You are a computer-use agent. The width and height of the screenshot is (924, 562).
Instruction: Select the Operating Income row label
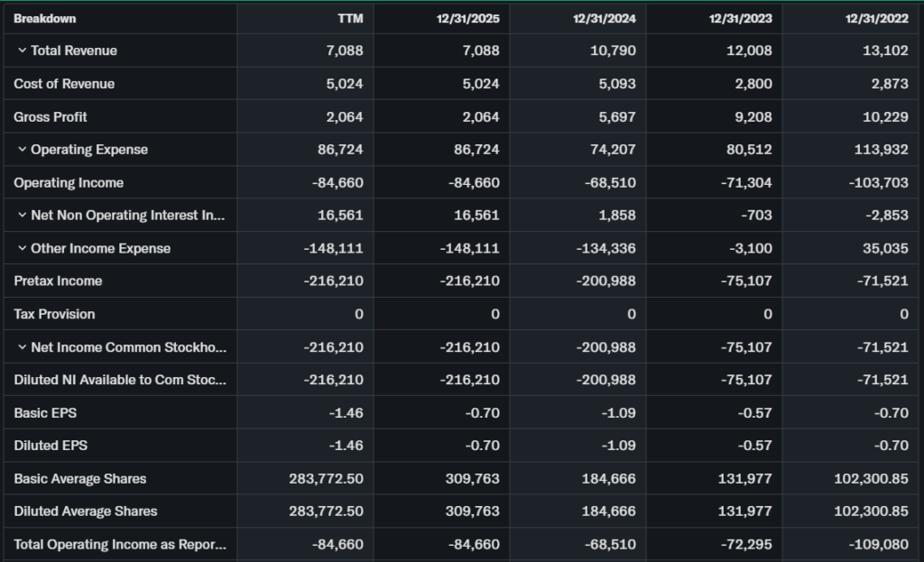(69, 183)
